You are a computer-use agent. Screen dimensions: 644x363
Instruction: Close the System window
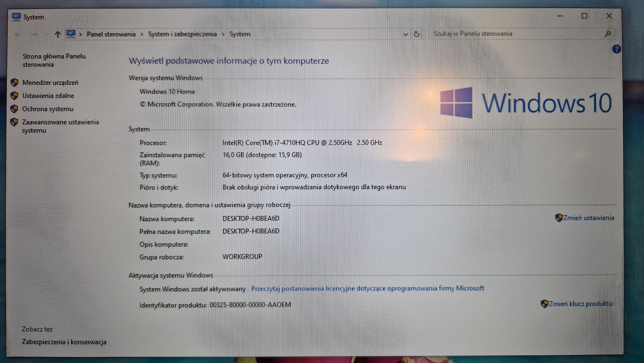[609, 16]
